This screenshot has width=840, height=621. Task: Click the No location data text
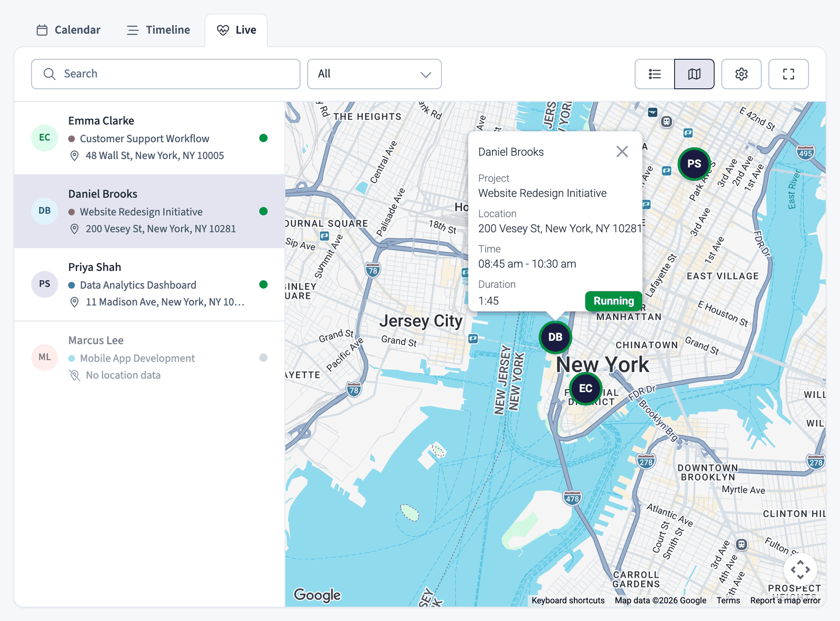(x=123, y=375)
